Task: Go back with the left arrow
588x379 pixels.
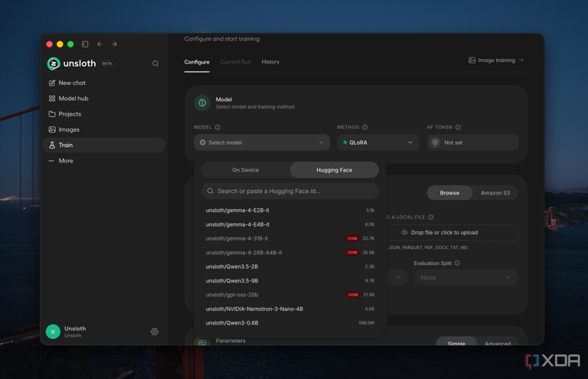Action: 100,44
